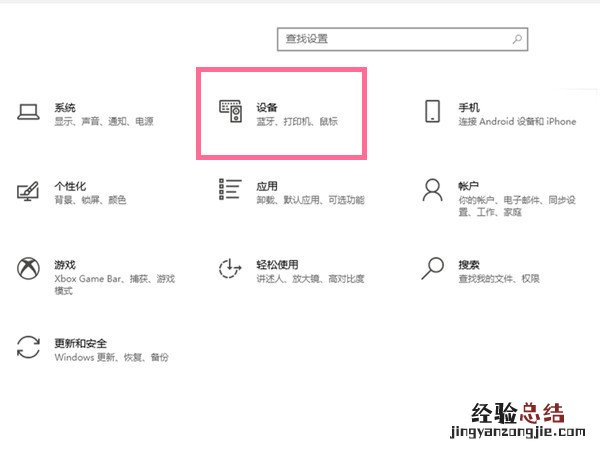The height and width of the screenshot is (450, 600).
Task: Click the phone icon for 手机
Action: coord(432,112)
